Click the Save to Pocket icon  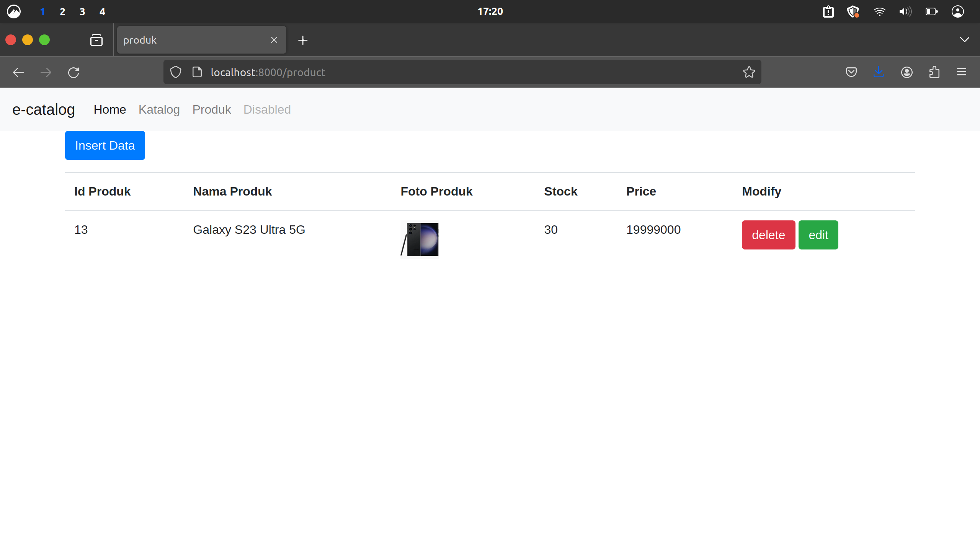pyautogui.click(x=851, y=72)
